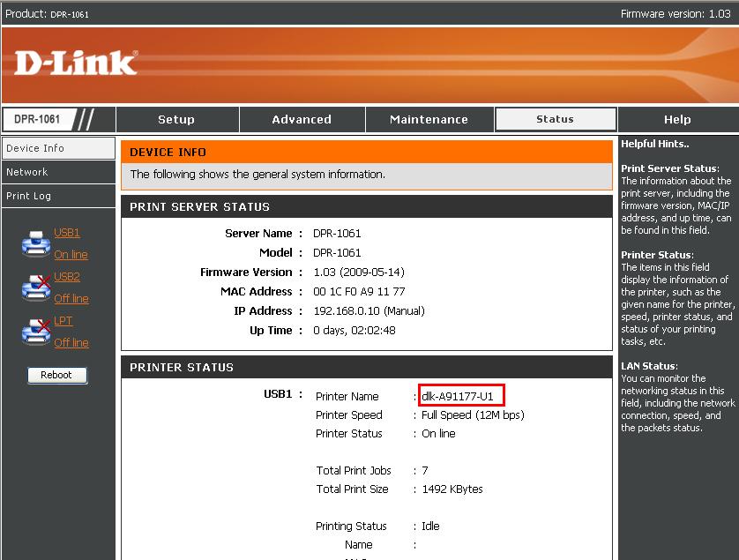Click the On line link under USB1
The image size is (739, 560).
71,255
